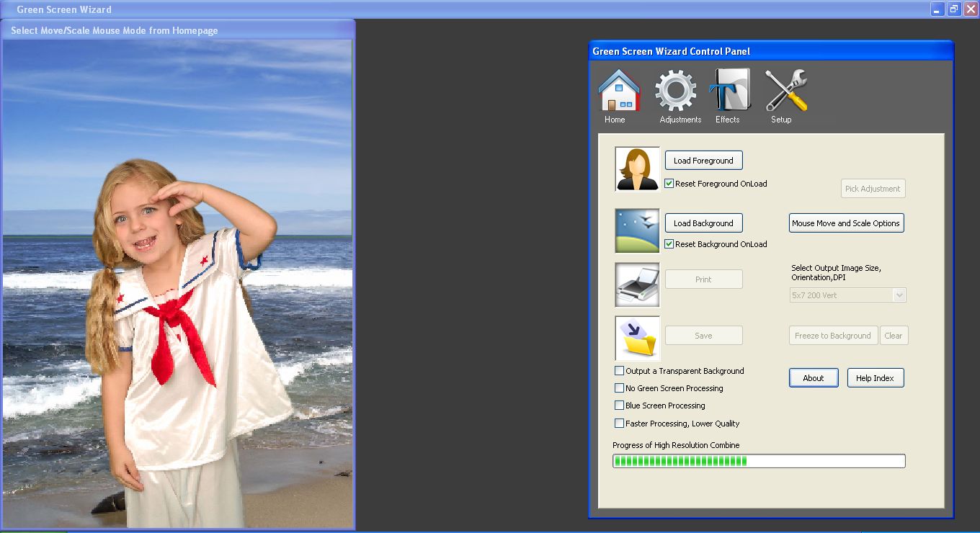Click Load Foreground button
The width and height of the screenshot is (980, 533).
click(x=703, y=161)
